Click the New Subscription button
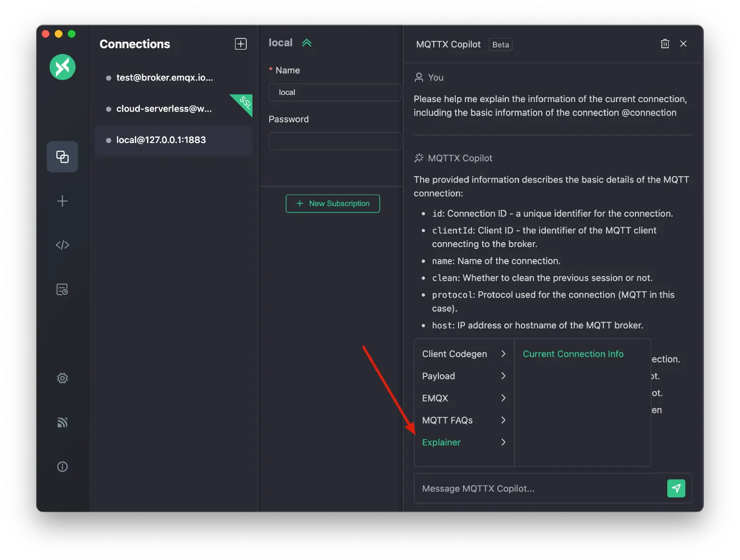The height and width of the screenshot is (560, 740). (332, 204)
